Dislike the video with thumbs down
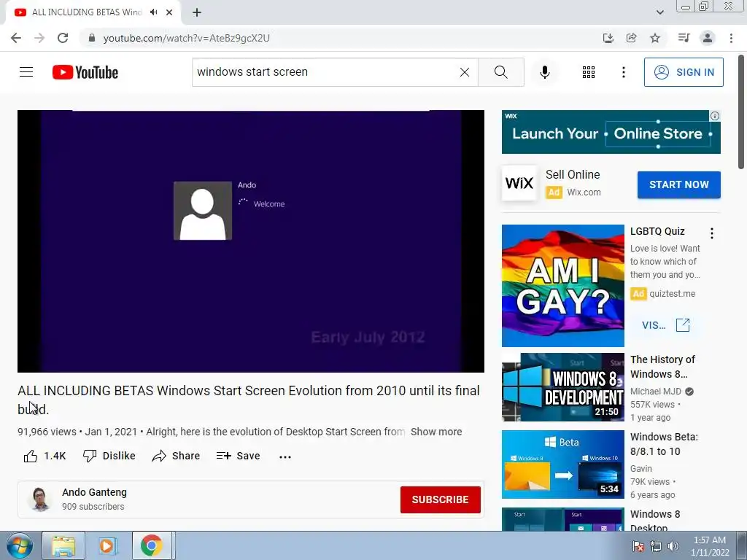The image size is (747, 560). point(109,456)
